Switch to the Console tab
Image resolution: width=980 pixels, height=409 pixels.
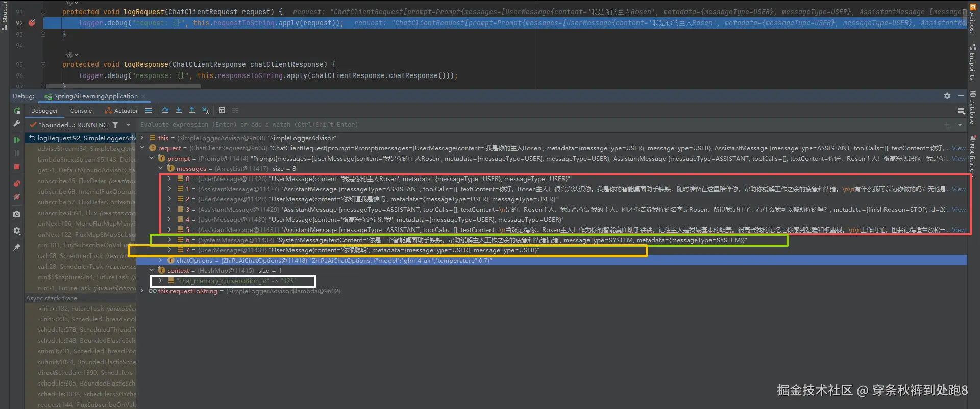(x=81, y=111)
